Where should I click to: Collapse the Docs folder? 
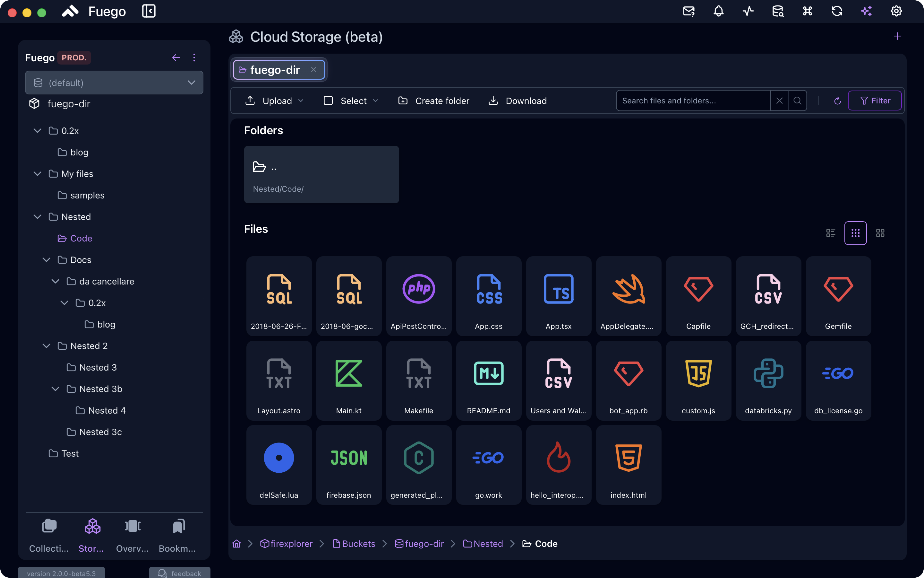(x=47, y=260)
